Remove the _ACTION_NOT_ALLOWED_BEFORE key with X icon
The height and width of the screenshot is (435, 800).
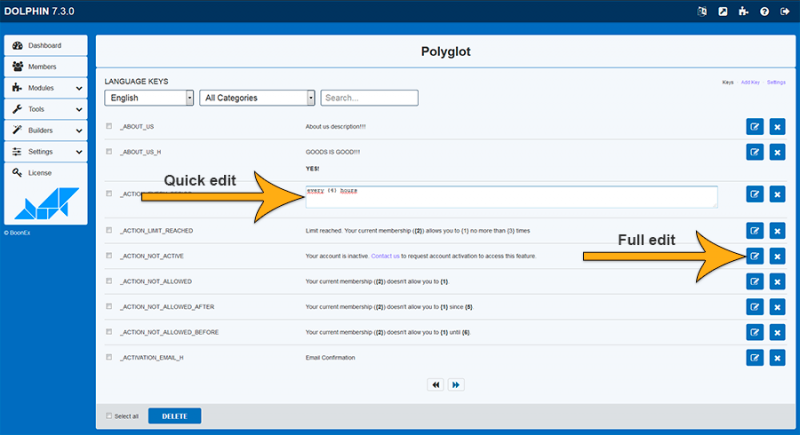tap(777, 332)
